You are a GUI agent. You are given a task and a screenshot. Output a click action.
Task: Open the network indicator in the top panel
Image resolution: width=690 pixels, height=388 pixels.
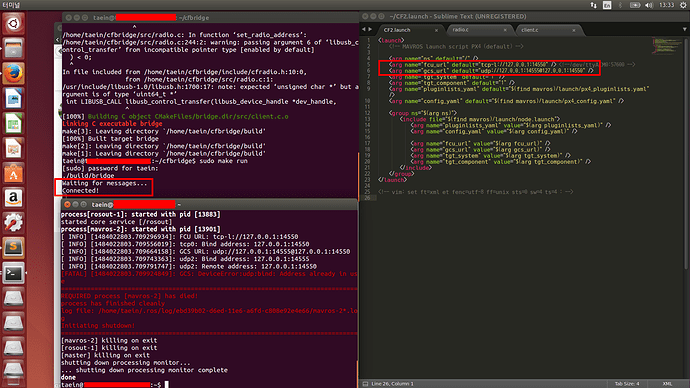tap(593, 5)
